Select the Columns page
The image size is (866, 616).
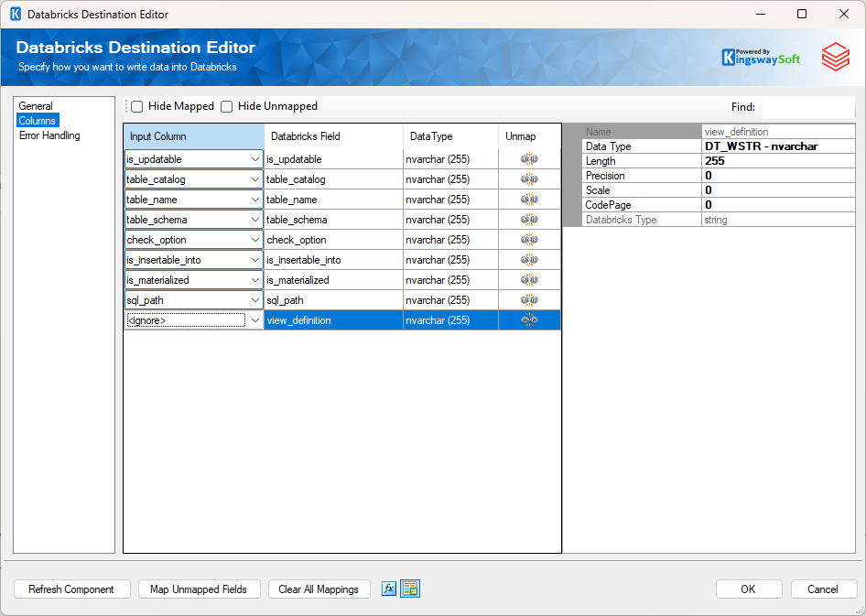[37, 121]
